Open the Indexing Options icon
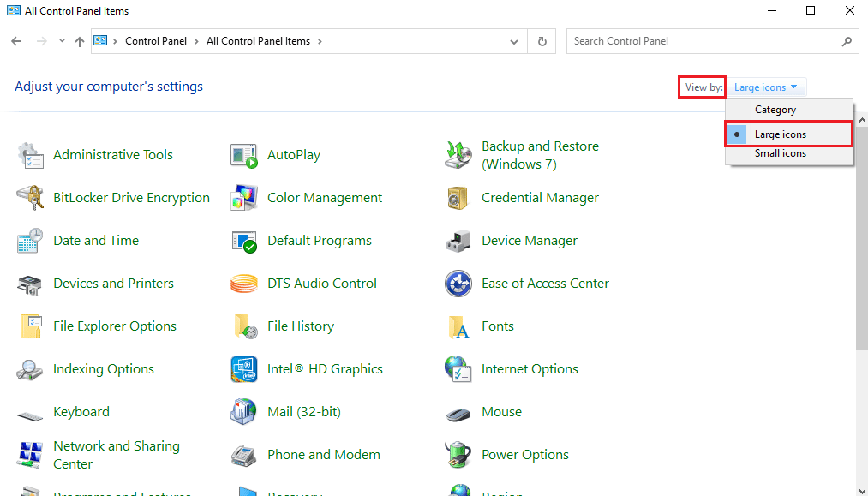The width and height of the screenshot is (868, 496). click(31, 369)
